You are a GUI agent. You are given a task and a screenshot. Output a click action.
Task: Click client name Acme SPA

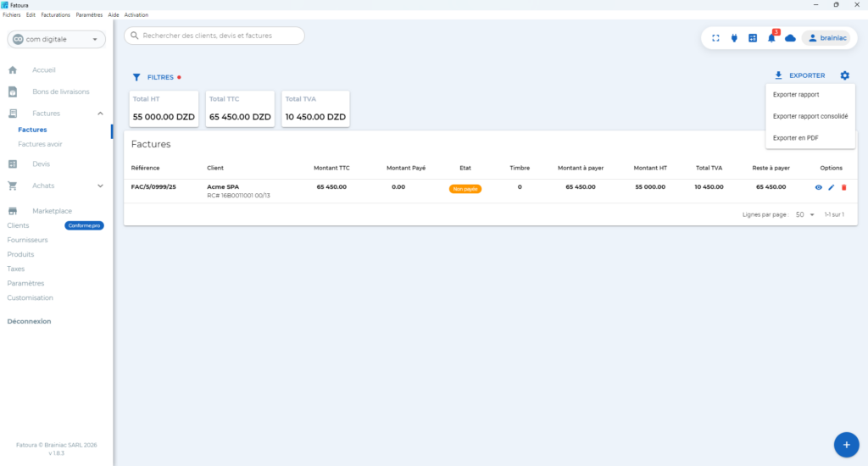(223, 187)
